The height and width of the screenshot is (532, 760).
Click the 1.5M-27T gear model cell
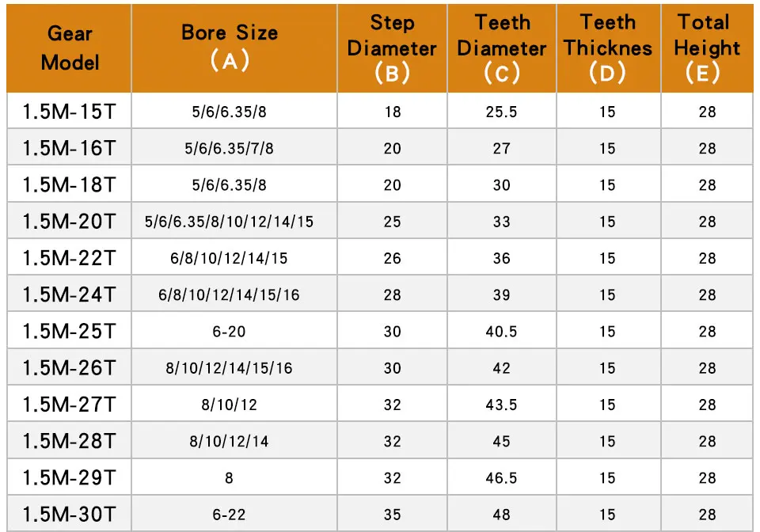click(70, 404)
